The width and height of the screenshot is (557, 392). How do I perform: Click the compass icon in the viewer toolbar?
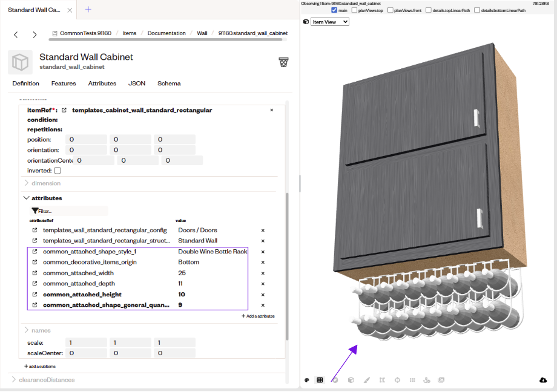[335, 380]
